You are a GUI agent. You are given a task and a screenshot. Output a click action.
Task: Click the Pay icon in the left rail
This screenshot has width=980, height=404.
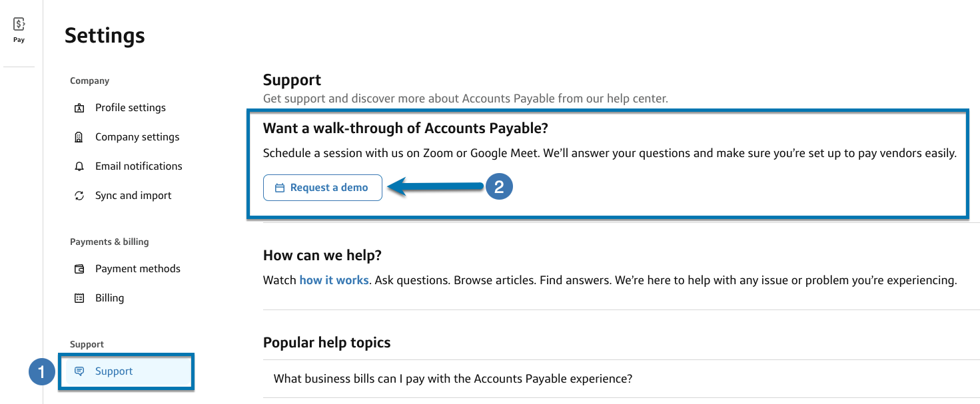(18, 23)
